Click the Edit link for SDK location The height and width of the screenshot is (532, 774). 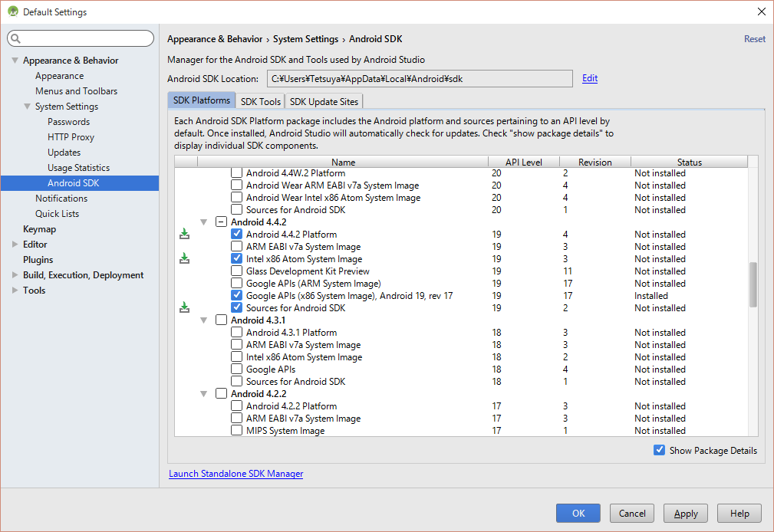590,78
